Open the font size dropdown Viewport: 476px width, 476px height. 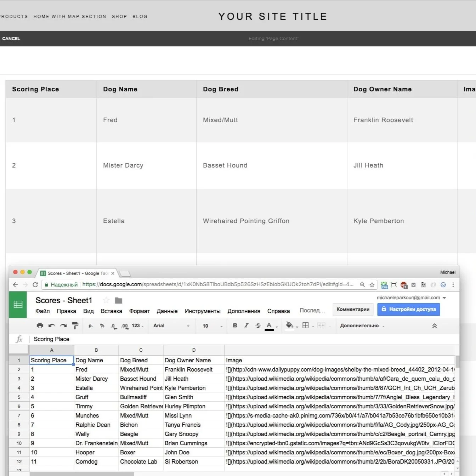tap(211, 325)
